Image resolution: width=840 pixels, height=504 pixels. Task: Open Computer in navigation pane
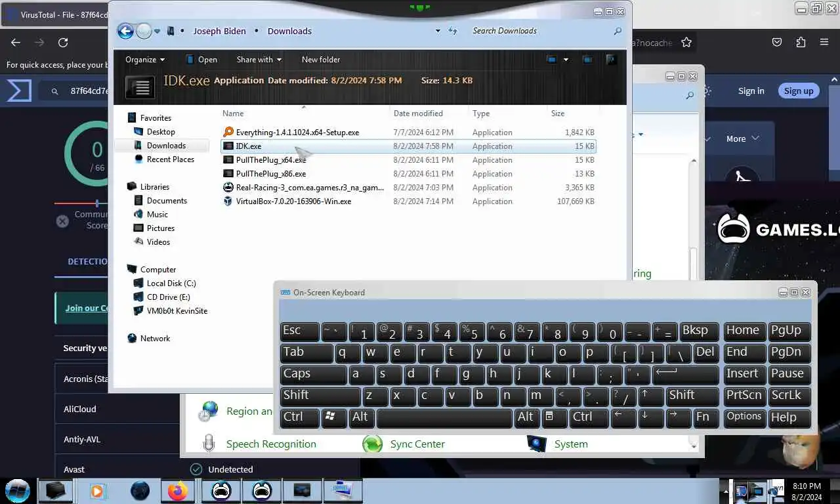158,270
